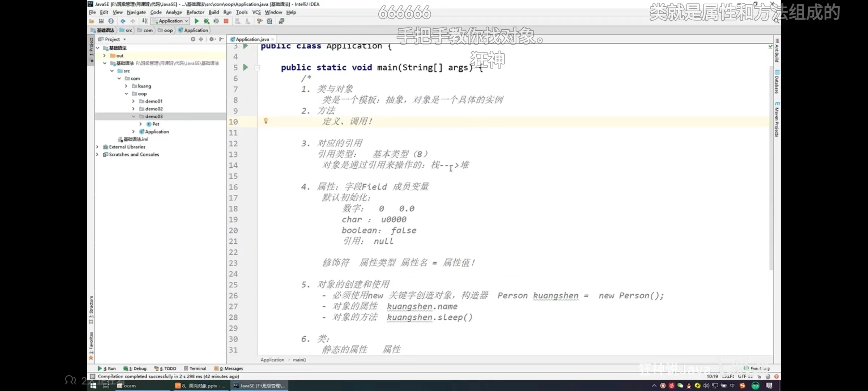
Task: Toggle the Database side panel
Action: [x=777, y=83]
